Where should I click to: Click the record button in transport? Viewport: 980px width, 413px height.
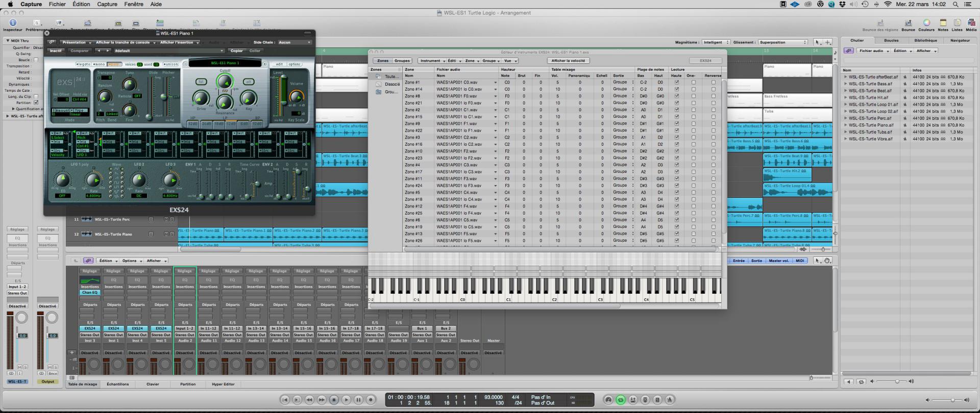(x=371, y=400)
